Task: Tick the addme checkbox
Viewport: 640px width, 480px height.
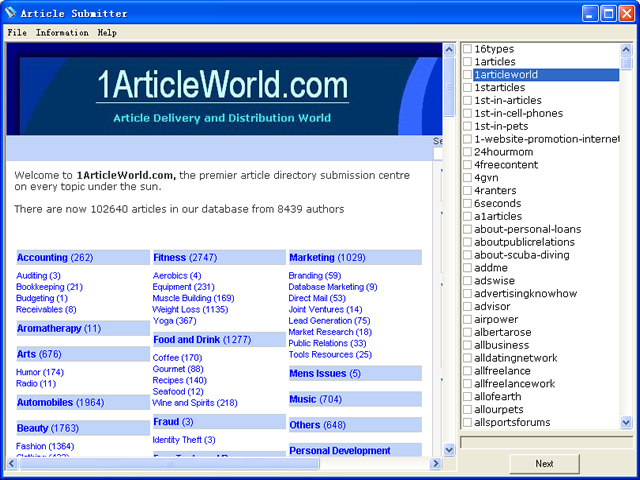Action: [467, 268]
